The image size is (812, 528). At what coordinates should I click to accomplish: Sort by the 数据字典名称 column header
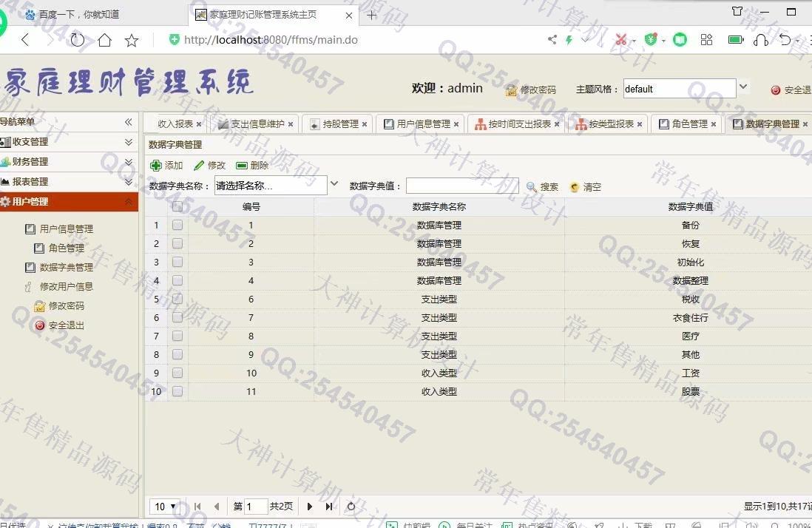[439, 206]
